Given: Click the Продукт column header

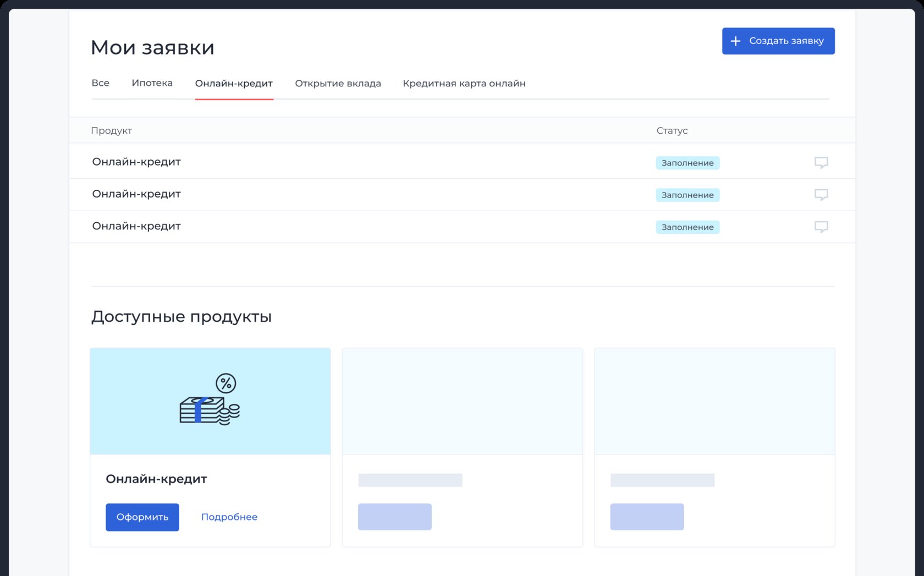Looking at the screenshot, I should (111, 131).
